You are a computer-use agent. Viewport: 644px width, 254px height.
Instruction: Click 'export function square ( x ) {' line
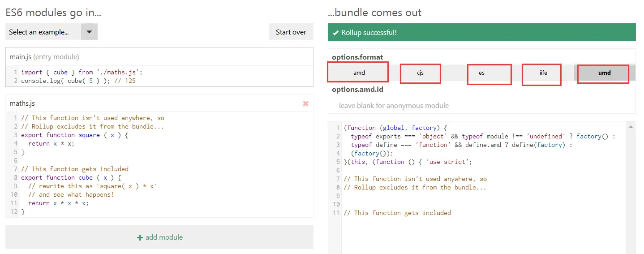tap(75, 135)
